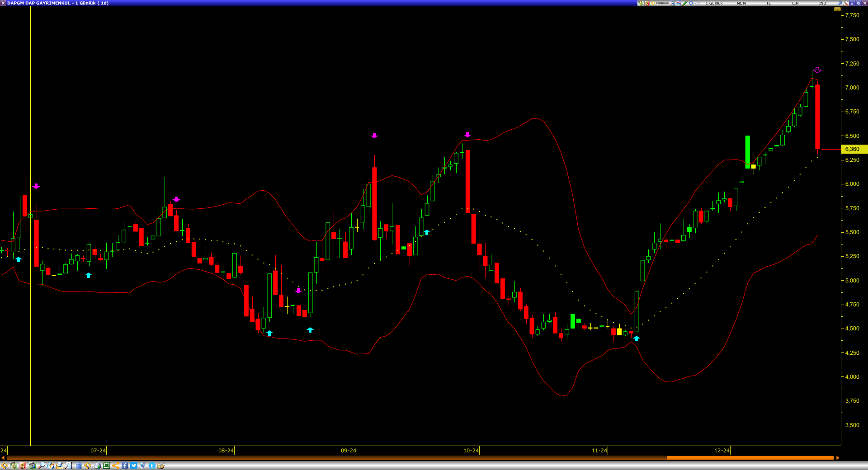Export the data to Excel
Image resolution: width=868 pixels, height=470 pixels.
click(107, 465)
